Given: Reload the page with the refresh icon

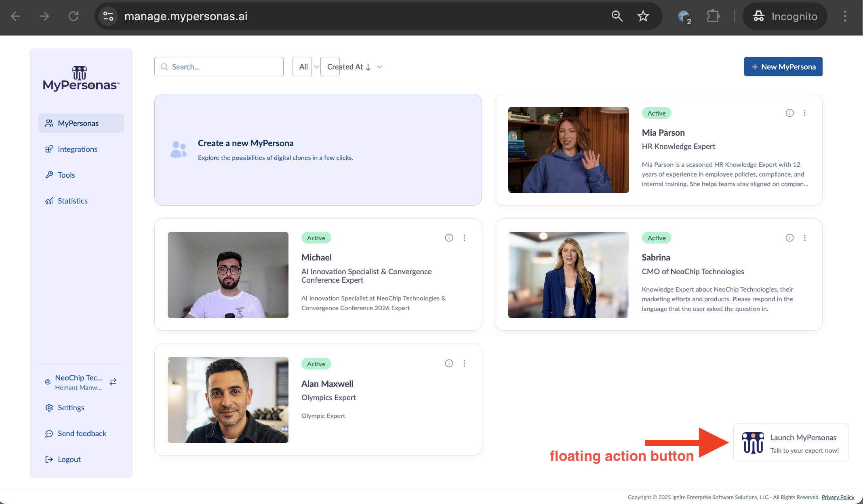Looking at the screenshot, I should [74, 16].
